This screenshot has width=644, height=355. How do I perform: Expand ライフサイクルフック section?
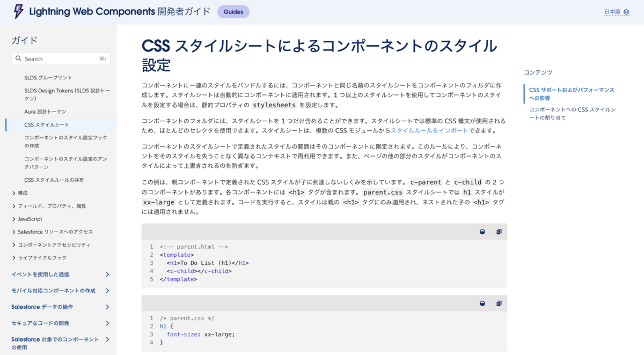coord(14,258)
